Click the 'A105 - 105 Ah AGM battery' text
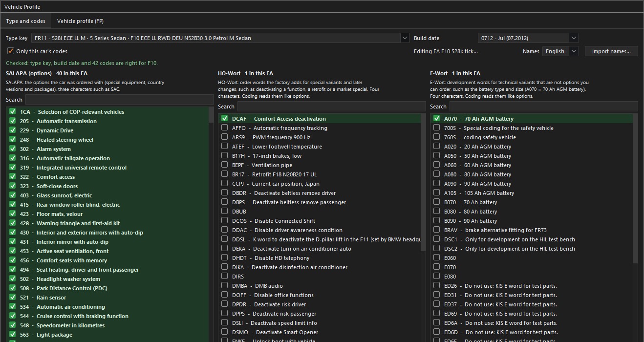Image resolution: width=644 pixels, height=342 pixels. (x=479, y=193)
